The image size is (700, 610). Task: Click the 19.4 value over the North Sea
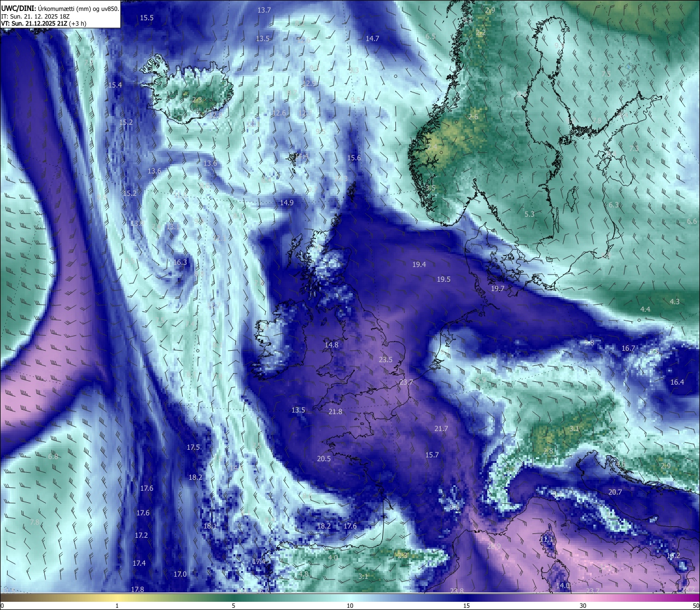[x=419, y=264]
